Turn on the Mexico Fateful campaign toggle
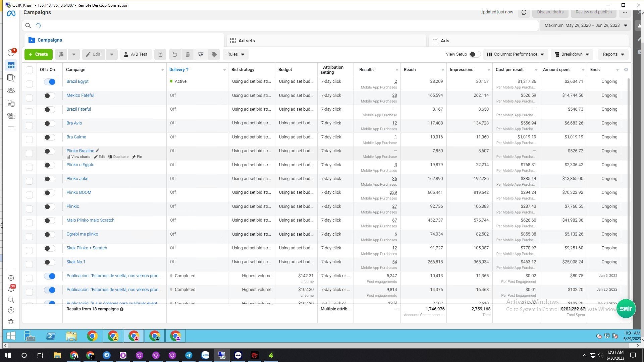Image resolution: width=644 pixels, height=362 pixels. (50, 96)
